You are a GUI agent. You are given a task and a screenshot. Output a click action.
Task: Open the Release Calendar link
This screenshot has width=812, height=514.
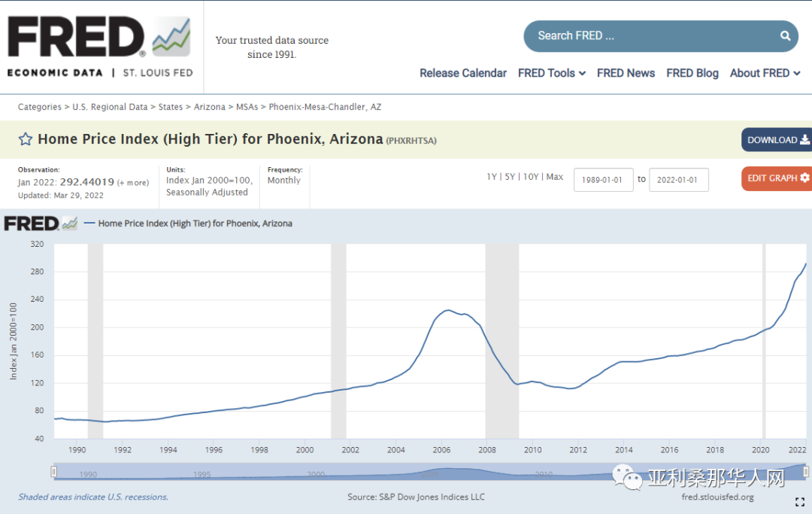463,73
